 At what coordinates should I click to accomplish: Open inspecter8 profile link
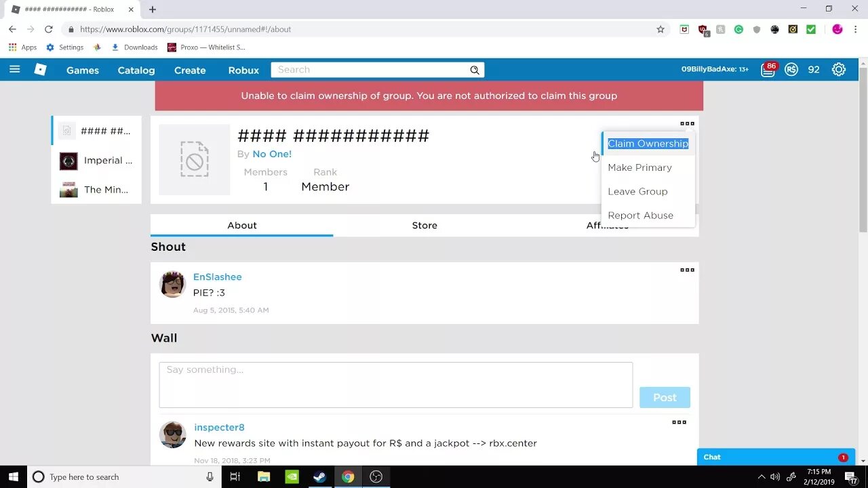[219, 427]
